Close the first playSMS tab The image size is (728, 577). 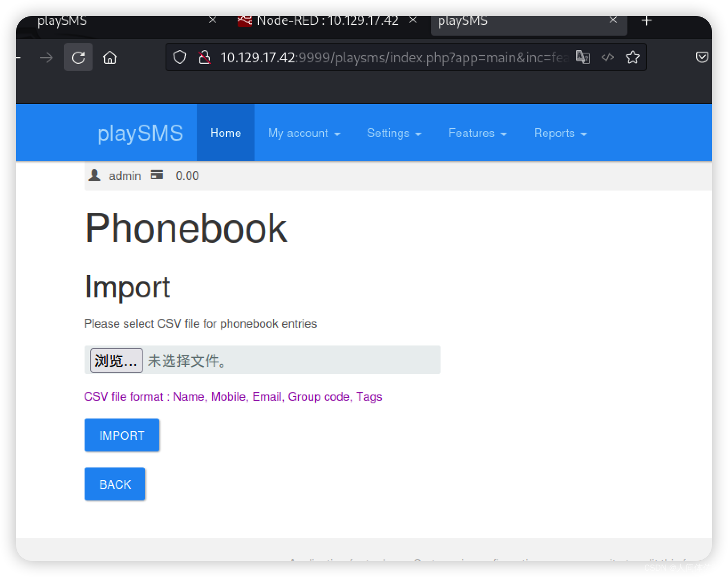point(213,20)
